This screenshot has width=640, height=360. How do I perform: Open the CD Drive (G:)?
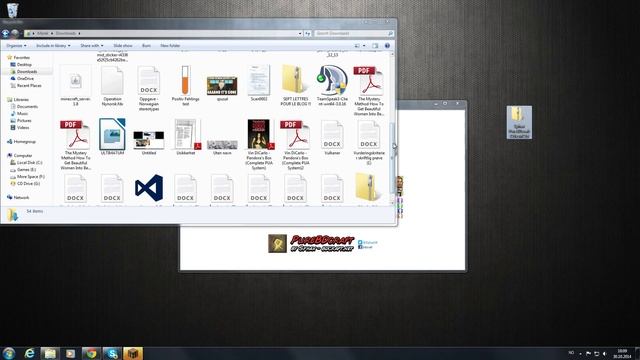pyautogui.click(x=28, y=184)
